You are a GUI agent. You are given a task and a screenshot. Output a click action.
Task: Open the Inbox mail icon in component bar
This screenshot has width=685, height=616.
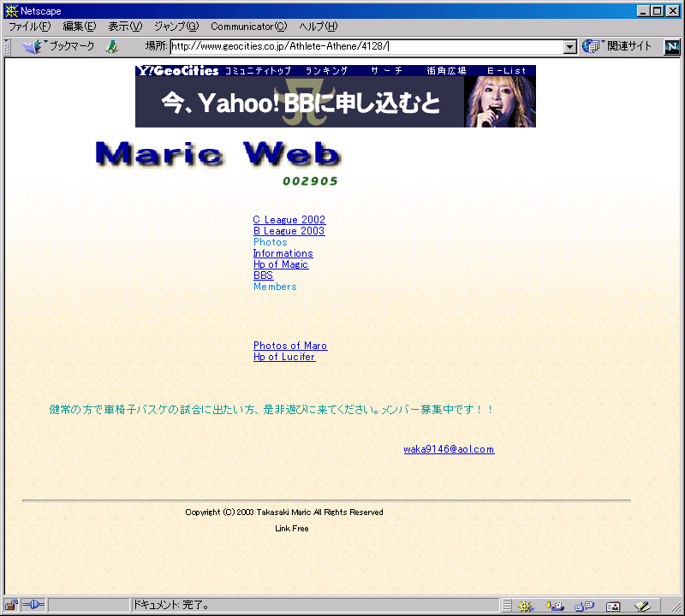pos(554,606)
